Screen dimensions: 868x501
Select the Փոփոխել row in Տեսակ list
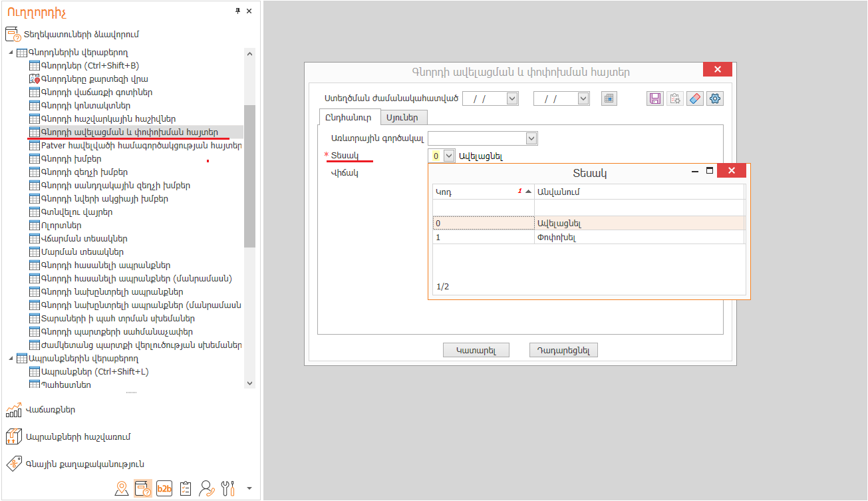[x=589, y=237]
